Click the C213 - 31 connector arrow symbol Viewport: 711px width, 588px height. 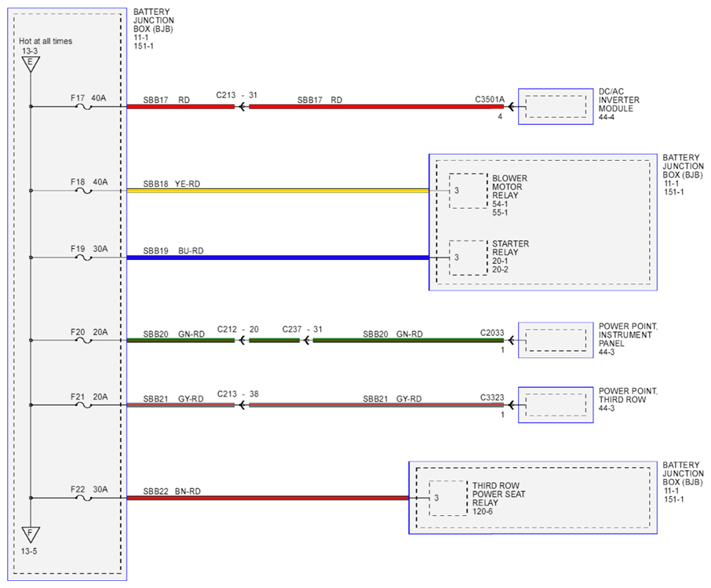click(x=242, y=107)
